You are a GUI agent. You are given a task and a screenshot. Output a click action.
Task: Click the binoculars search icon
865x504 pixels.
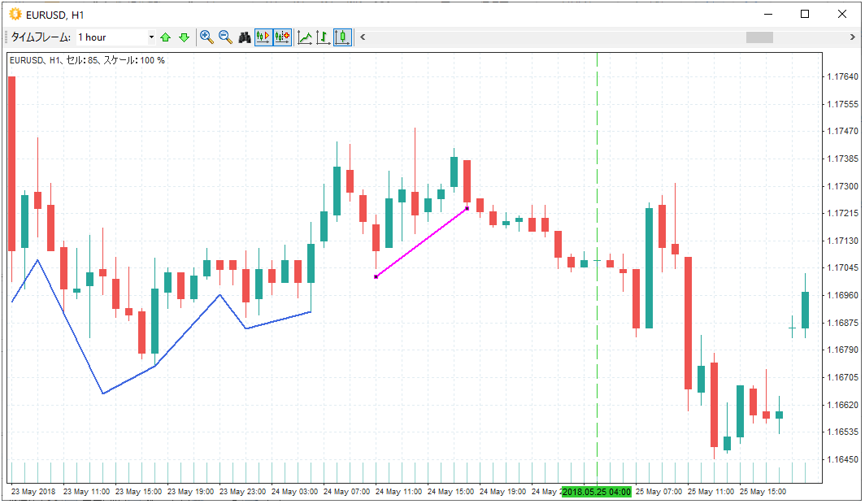tap(244, 37)
